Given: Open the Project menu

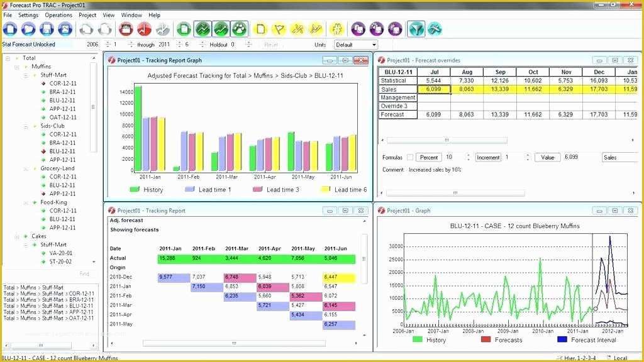Looking at the screenshot, I should tap(87, 15).
